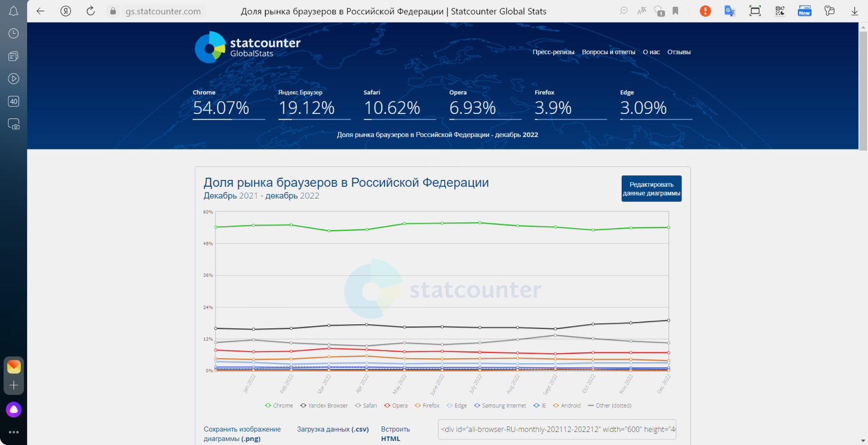Screen dimensions: 868x445
Task: Click the Opera 6.93% statistic
Action: tap(485, 104)
